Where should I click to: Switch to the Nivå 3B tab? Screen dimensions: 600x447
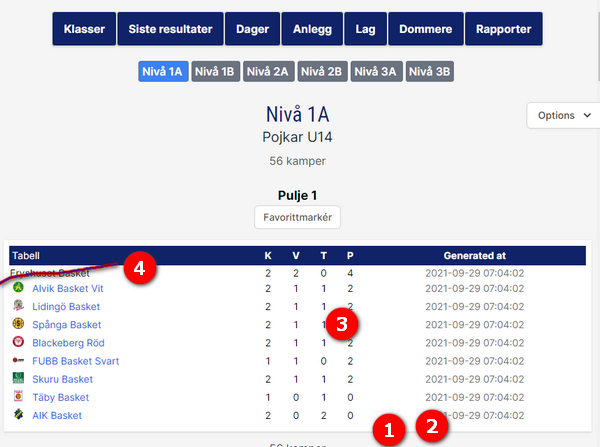pos(430,71)
